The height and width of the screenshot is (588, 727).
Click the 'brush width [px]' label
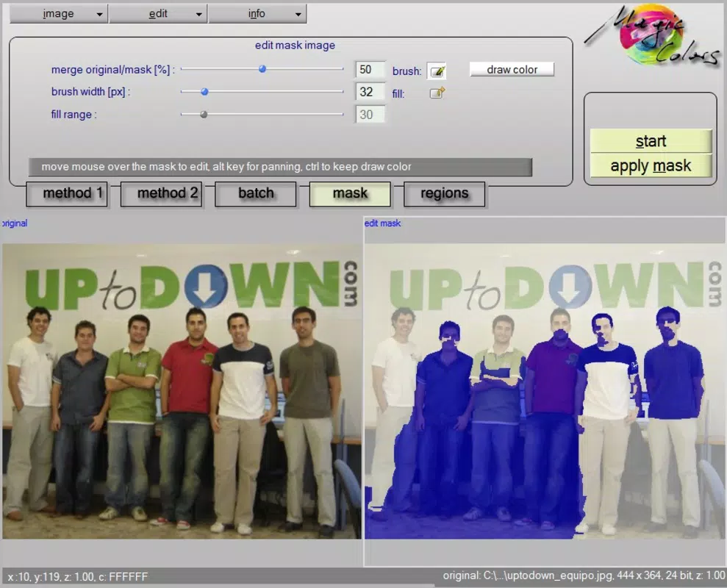tap(90, 92)
